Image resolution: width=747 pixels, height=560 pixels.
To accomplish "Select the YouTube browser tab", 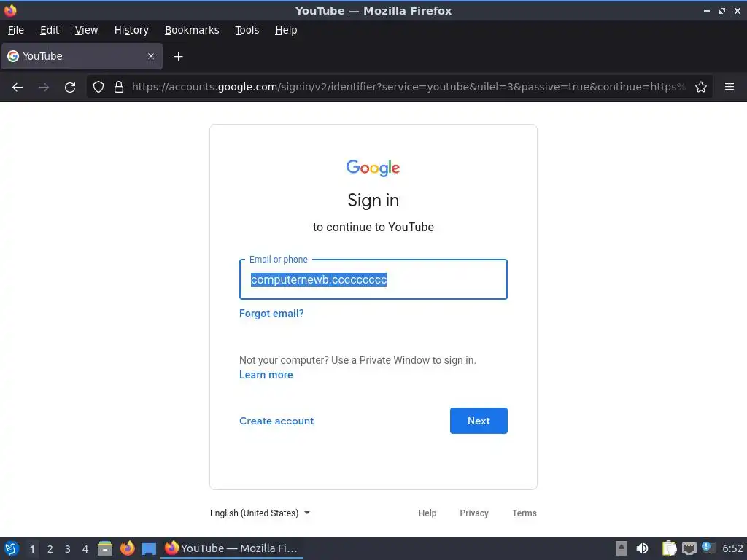I will (x=82, y=56).
